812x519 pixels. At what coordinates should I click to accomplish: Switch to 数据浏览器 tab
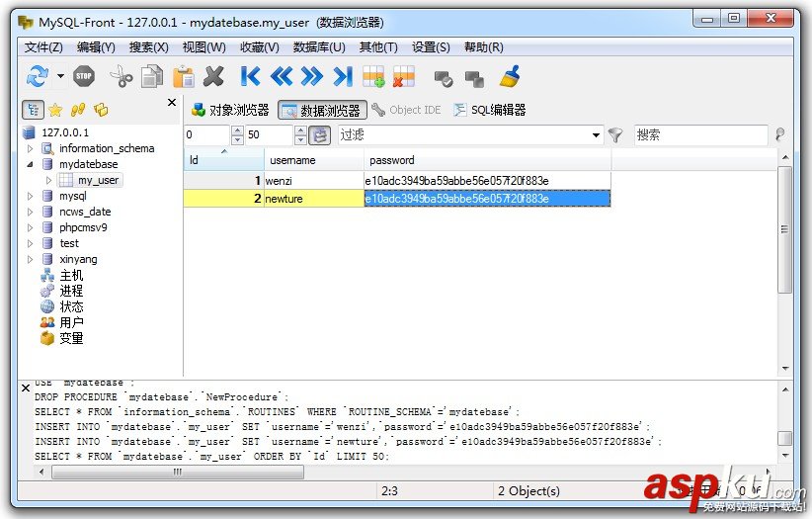coord(323,110)
